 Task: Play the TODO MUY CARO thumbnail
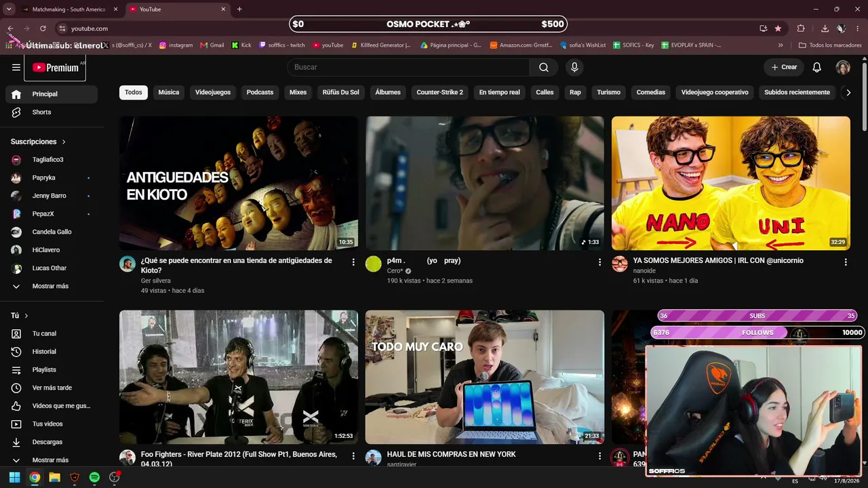(x=485, y=377)
